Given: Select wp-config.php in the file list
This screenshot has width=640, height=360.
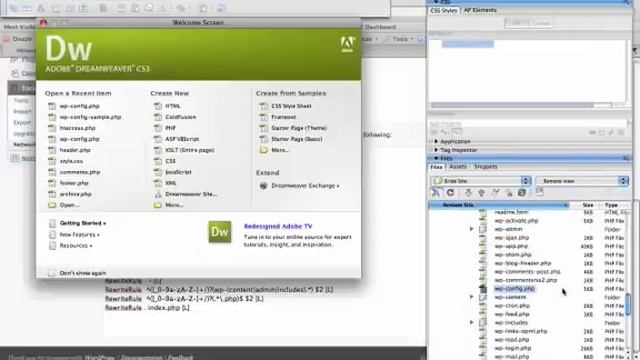Looking at the screenshot, I should tap(514, 289).
